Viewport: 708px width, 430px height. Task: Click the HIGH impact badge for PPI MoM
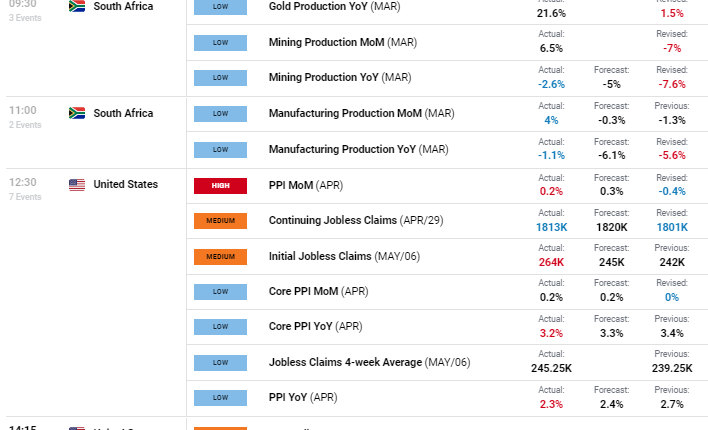(220, 185)
